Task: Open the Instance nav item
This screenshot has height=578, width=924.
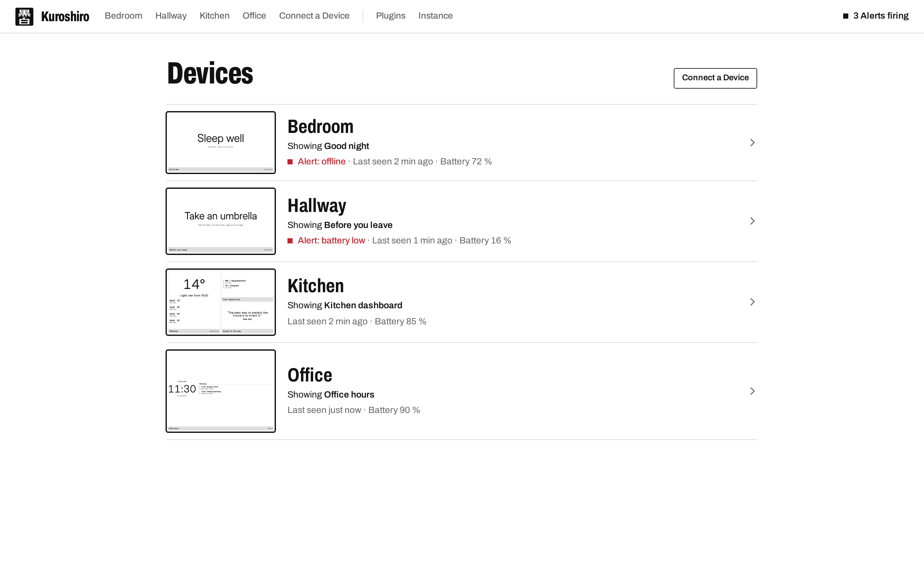Action: (435, 16)
